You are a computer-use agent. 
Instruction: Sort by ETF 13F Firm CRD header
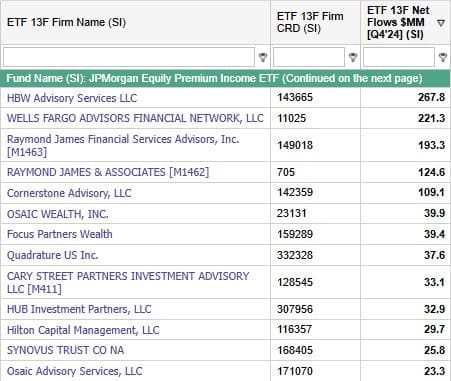(310, 22)
